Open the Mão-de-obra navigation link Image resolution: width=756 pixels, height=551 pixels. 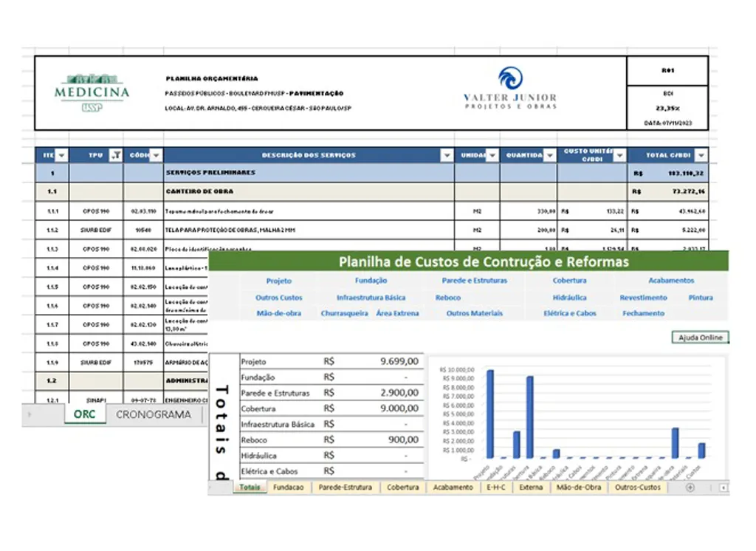(x=278, y=313)
